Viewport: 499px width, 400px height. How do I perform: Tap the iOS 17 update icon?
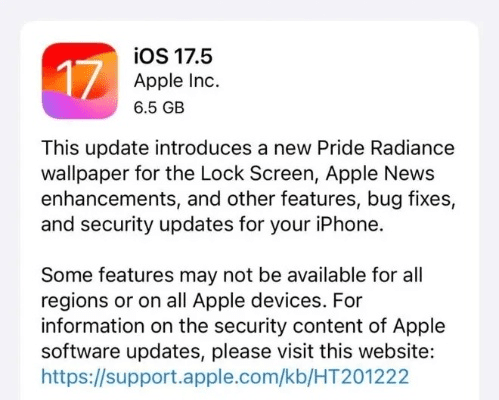[80, 81]
